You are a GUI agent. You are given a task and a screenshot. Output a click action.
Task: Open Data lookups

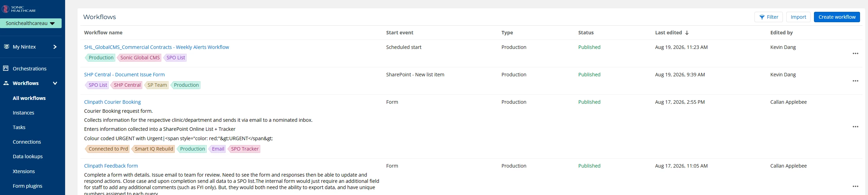28,156
